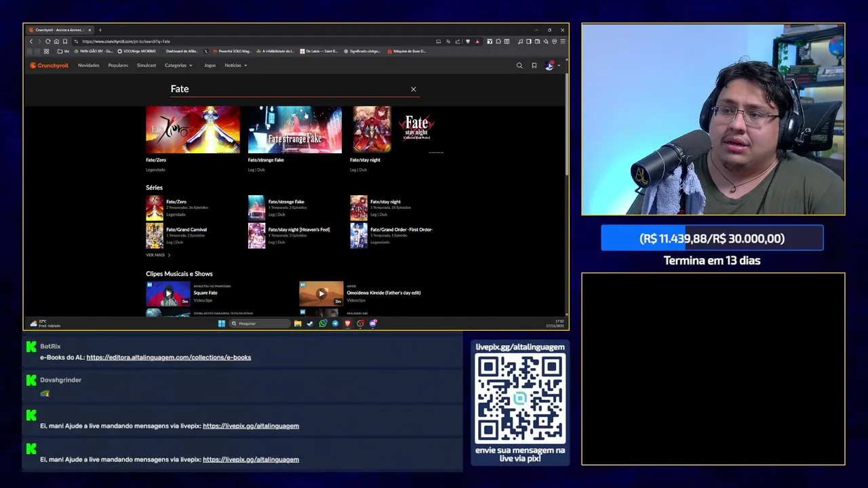Click the bookmark icon beside the address bar
The image size is (868, 488).
pyautogui.click(x=65, y=41)
